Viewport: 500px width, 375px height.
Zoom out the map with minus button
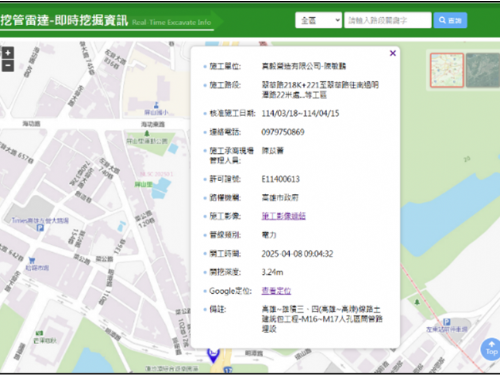tap(8, 66)
